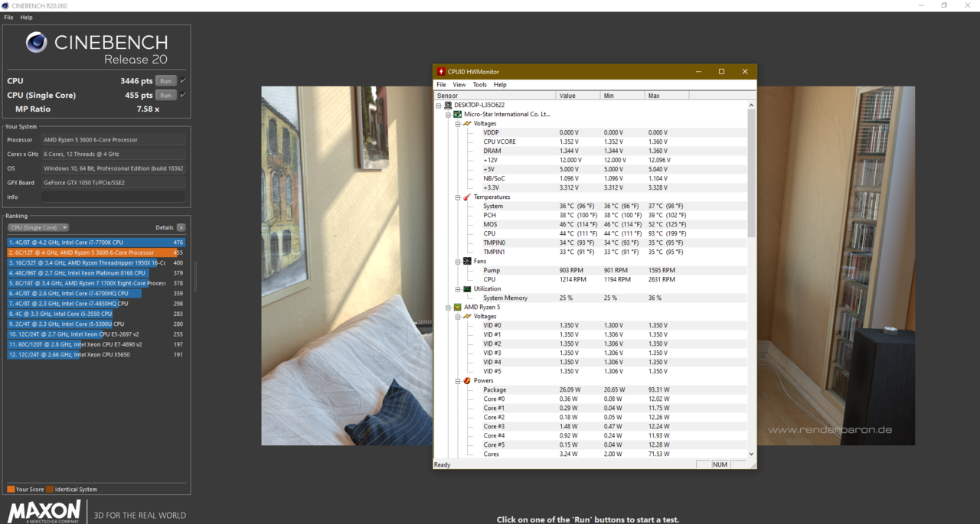Click the Ryzen 5 Voltages lightning icon
The width and height of the screenshot is (980, 524).
pos(467,316)
